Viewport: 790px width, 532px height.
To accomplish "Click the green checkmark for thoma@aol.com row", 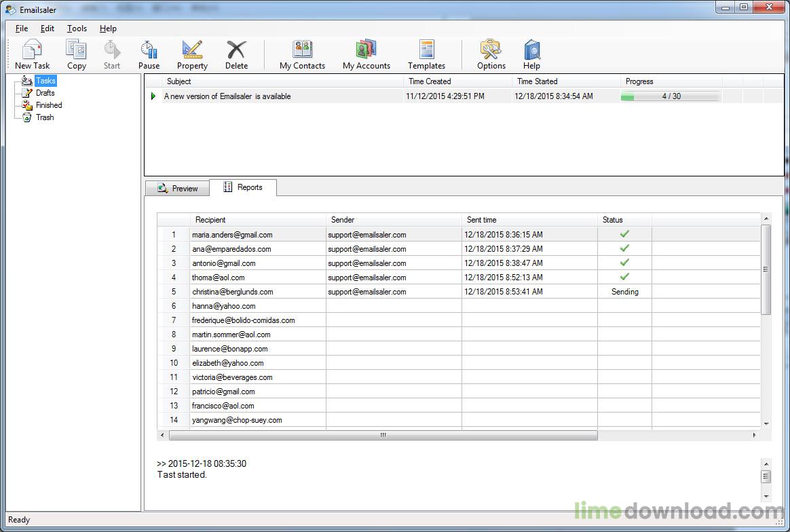I will coord(625,277).
